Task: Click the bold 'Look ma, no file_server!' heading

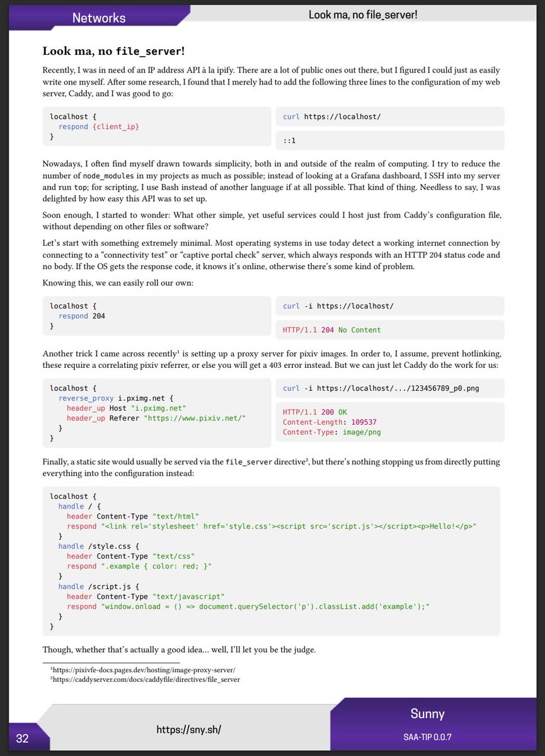Action: click(x=113, y=51)
